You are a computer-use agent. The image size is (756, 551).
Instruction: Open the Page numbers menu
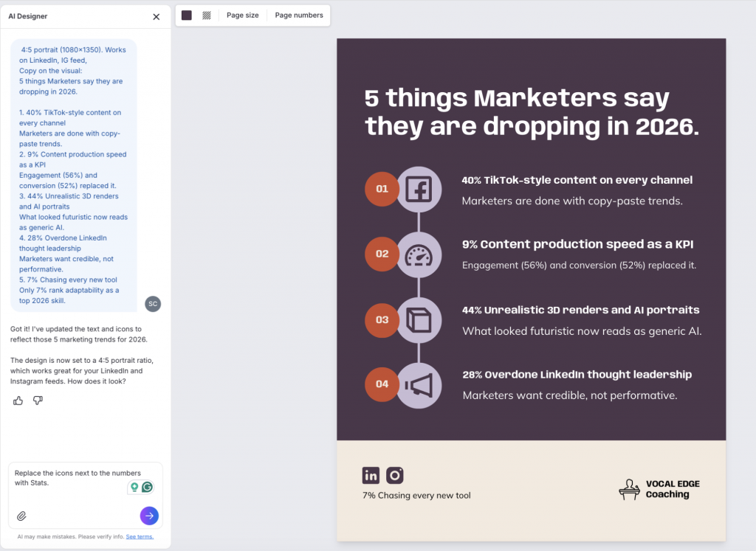click(x=299, y=15)
